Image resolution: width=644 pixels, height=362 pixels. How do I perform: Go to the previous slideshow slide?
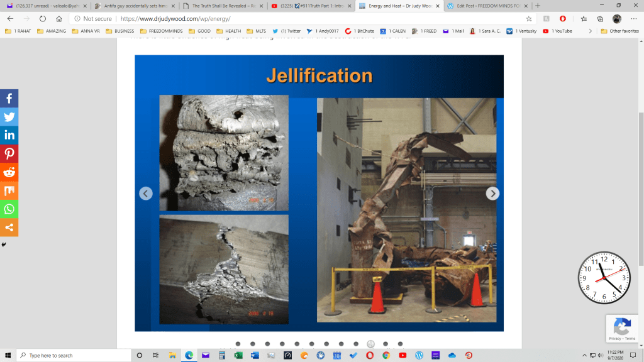click(x=146, y=194)
